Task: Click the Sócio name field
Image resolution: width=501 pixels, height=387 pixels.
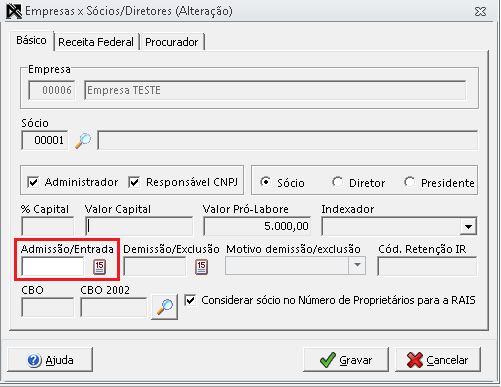Action: [x=288, y=140]
